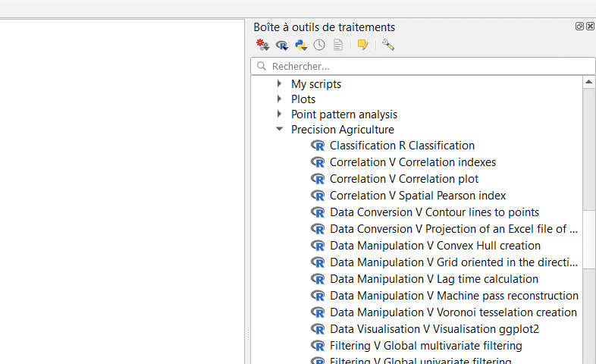Viewport: 596px width, 364px height.
Task: Click the scrollbar up arrow
Action: pyautogui.click(x=588, y=82)
